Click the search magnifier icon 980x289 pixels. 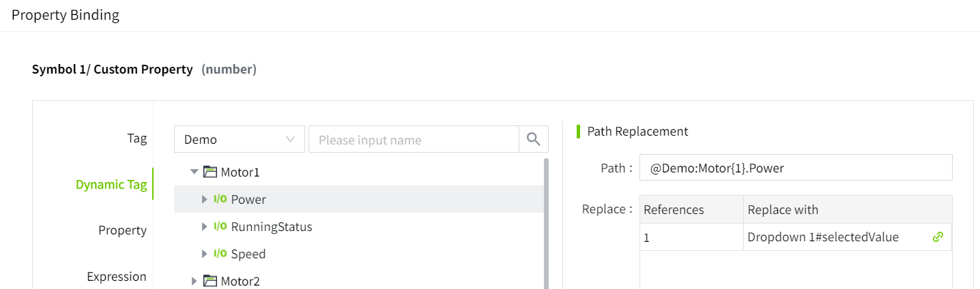coord(533,140)
